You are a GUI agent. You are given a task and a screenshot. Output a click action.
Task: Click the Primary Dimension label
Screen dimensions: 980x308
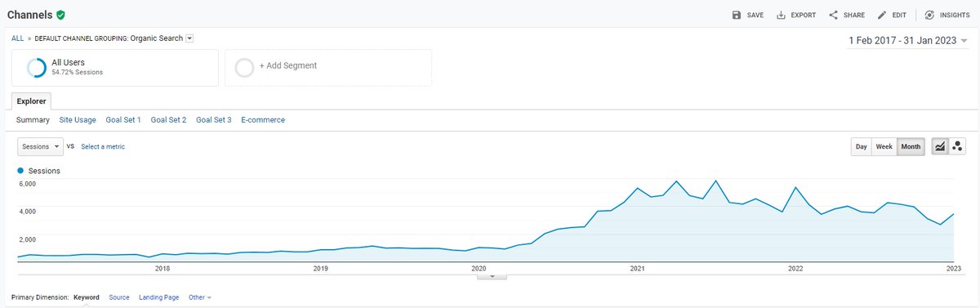(40, 297)
